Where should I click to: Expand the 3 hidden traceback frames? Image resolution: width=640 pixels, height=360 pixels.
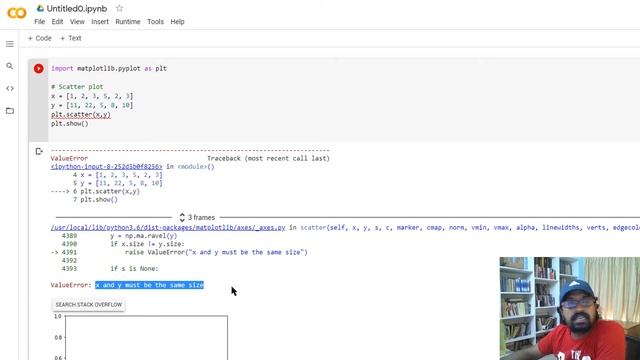[197, 218]
